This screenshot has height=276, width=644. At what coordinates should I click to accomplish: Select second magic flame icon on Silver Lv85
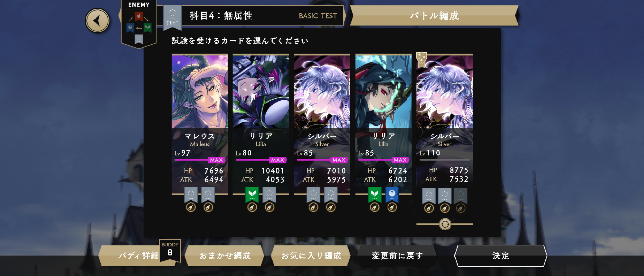click(331, 207)
